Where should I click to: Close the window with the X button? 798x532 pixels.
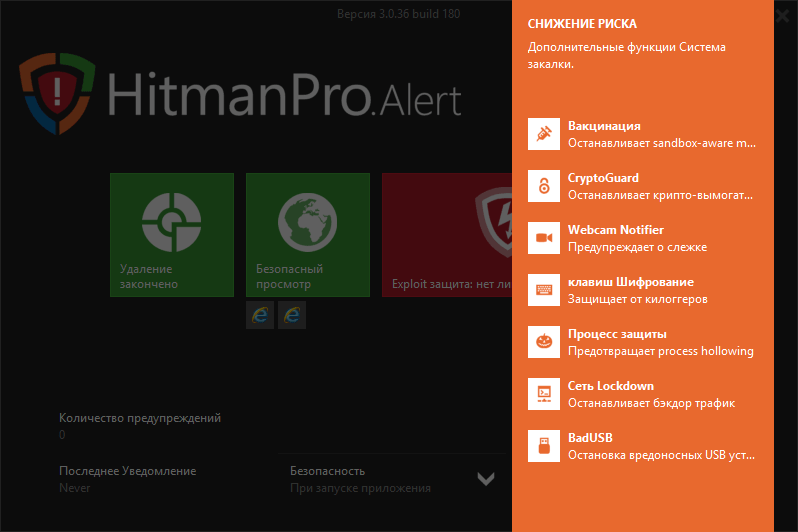[x=783, y=16]
